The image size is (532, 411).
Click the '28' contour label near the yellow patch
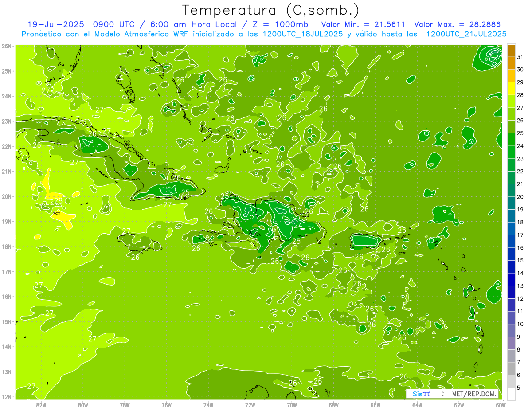(58, 200)
